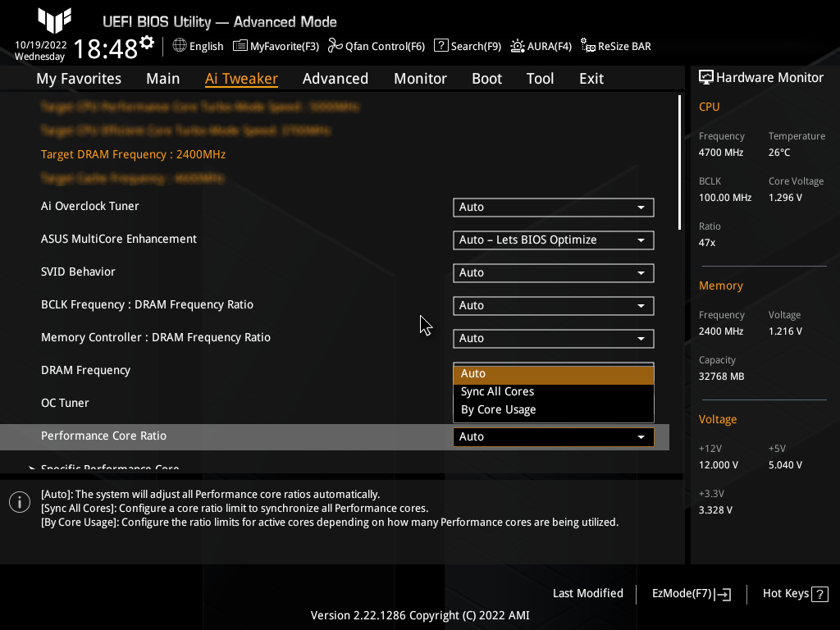This screenshot has height=630, width=840.
Task: Click the Hardware Monitor panel icon
Action: coord(706,77)
